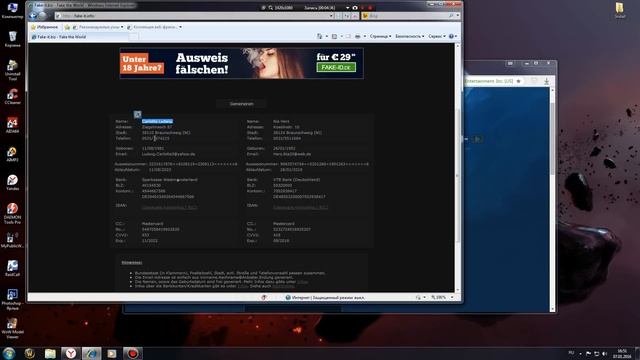The width and height of the screenshot is (640, 360).
Task: Click the Generieren button on the page
Action: pos(241,104)
